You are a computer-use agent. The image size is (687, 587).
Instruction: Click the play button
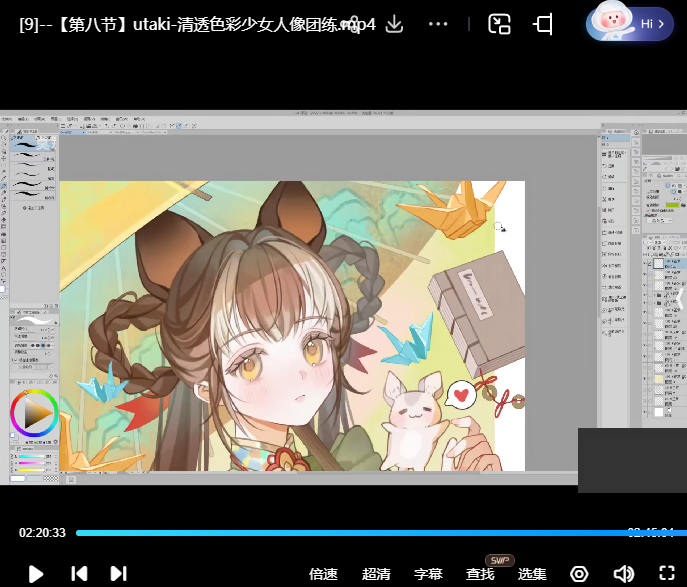click(36, 574)
